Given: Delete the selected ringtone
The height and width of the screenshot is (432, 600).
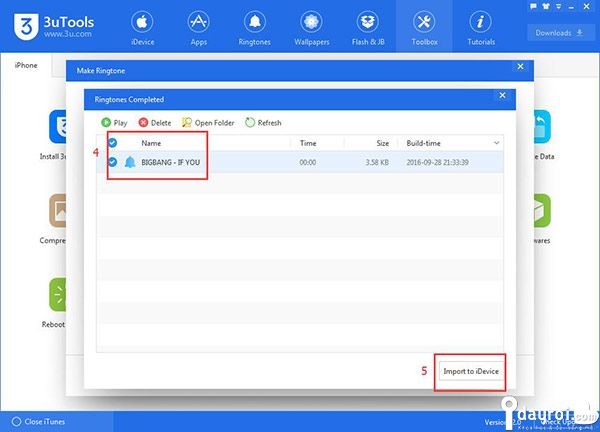Looking at the screenshot, I should point(155,123).
